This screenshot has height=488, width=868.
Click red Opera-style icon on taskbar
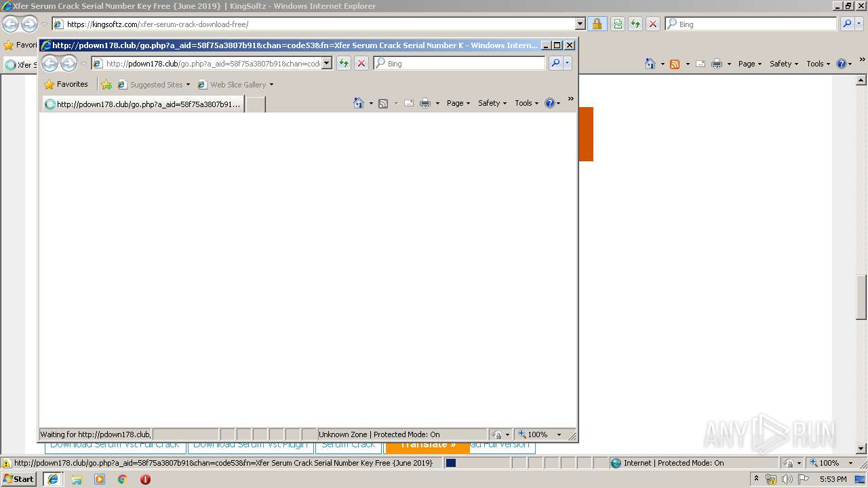point(145,479)
